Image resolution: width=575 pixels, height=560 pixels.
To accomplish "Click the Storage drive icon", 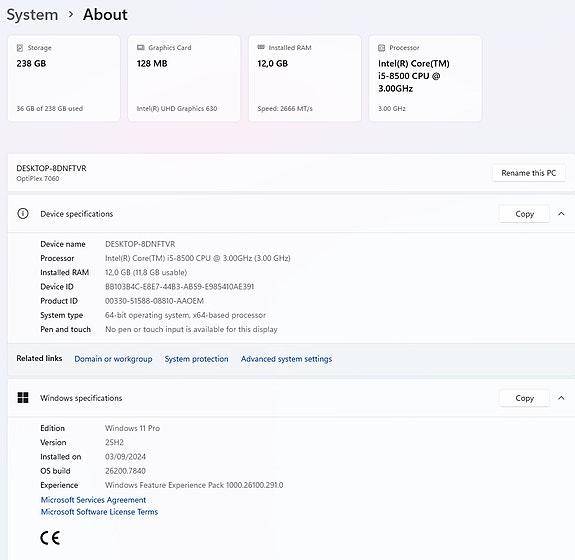I will point(20,48).
